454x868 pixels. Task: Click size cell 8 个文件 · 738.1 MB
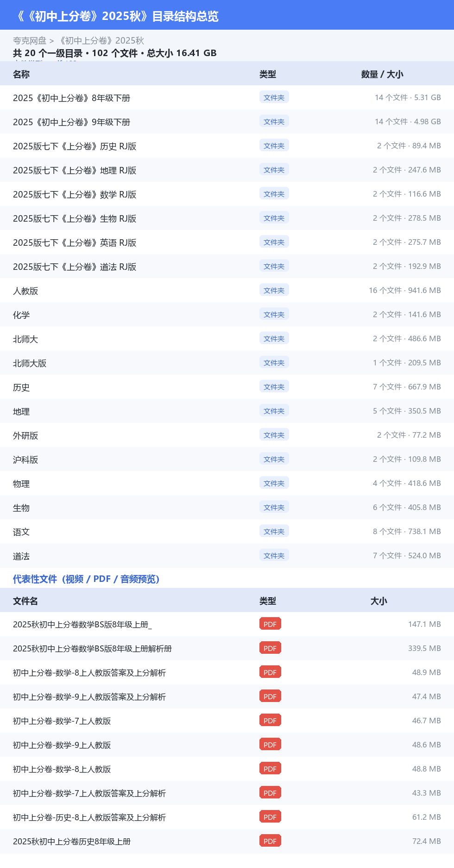click(x=407, y=531)
